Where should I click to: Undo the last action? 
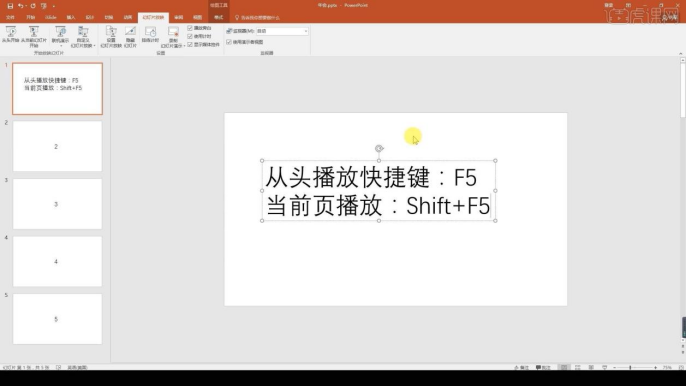pos(20,6)
